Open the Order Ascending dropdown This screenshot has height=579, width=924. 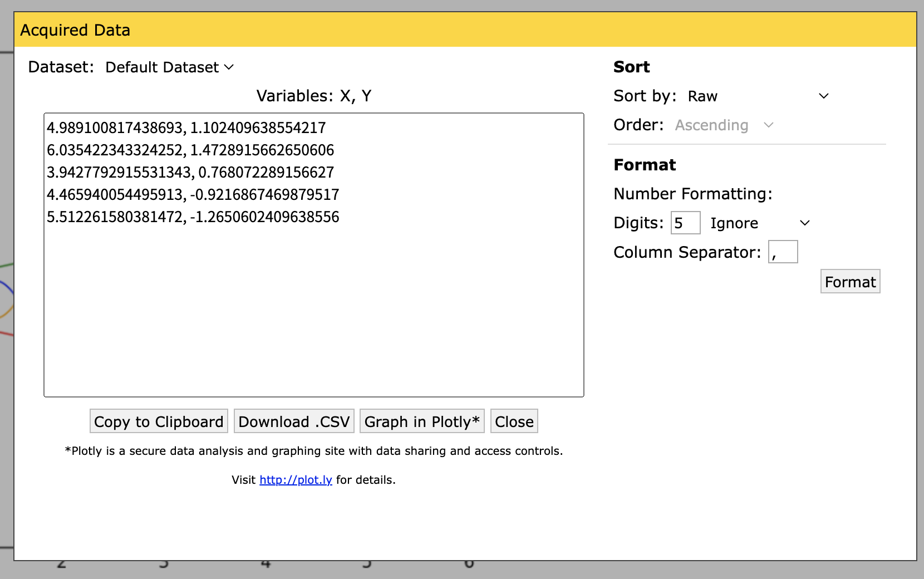[724, 125]
